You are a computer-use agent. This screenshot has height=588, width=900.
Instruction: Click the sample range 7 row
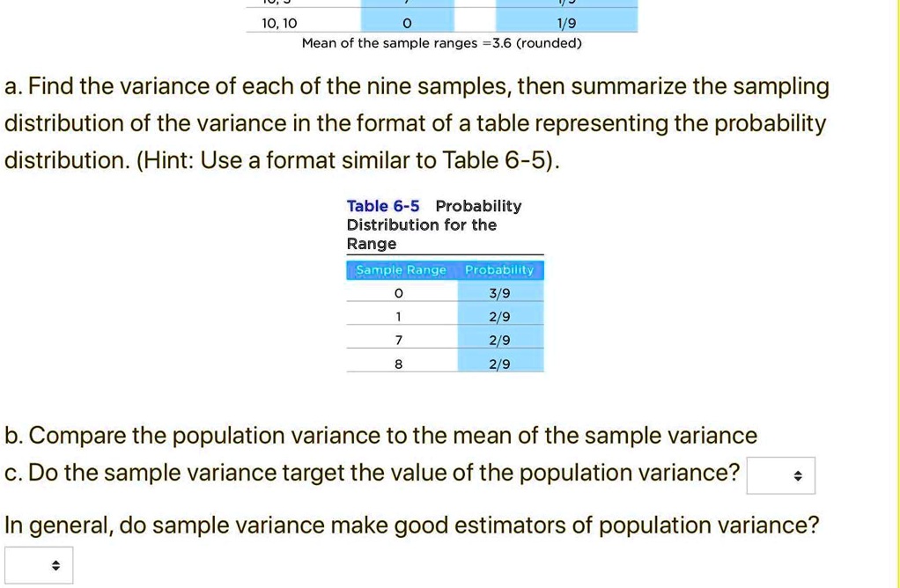tap(398, 341)
